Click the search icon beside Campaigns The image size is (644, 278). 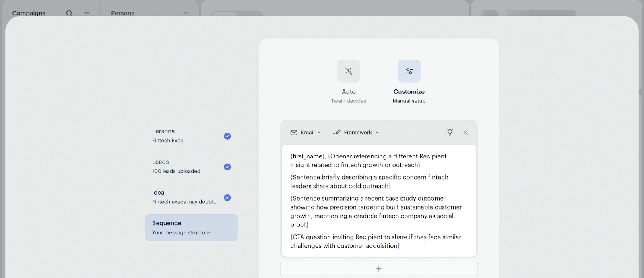click(69, 13)
